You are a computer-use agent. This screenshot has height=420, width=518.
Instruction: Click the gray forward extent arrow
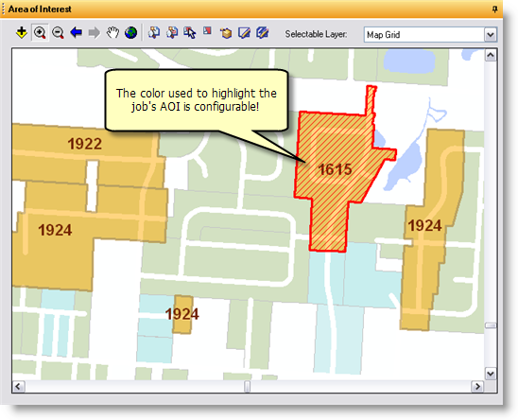pos(95,32)
